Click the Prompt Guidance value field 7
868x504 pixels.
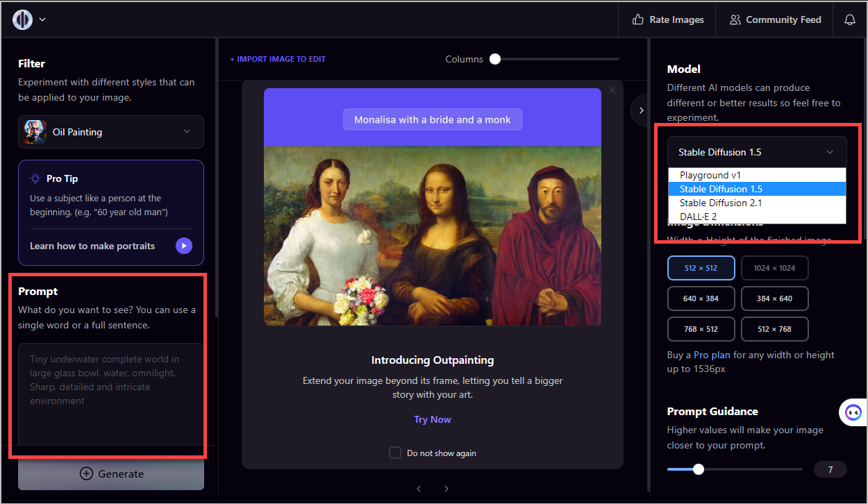[x=831, y=469]
